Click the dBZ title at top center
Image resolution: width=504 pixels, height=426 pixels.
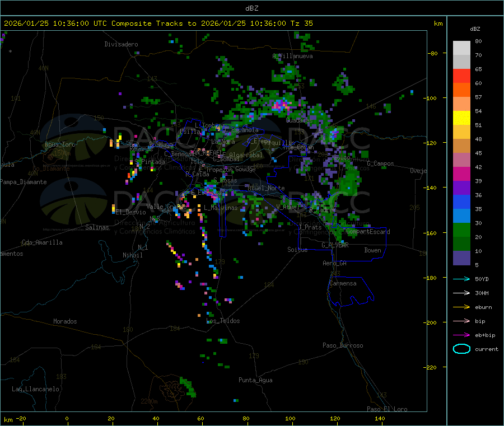[x=251, y=8]
